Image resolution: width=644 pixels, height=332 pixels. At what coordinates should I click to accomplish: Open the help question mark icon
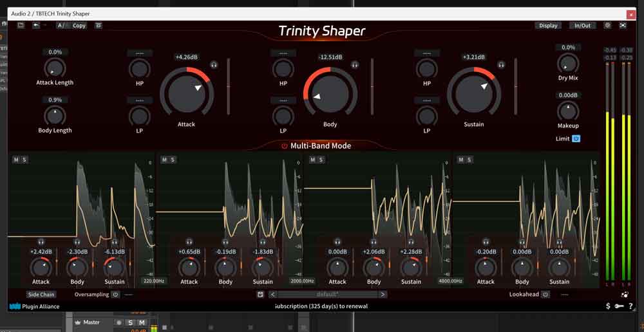pyautogui.click(x=632, y=306)
